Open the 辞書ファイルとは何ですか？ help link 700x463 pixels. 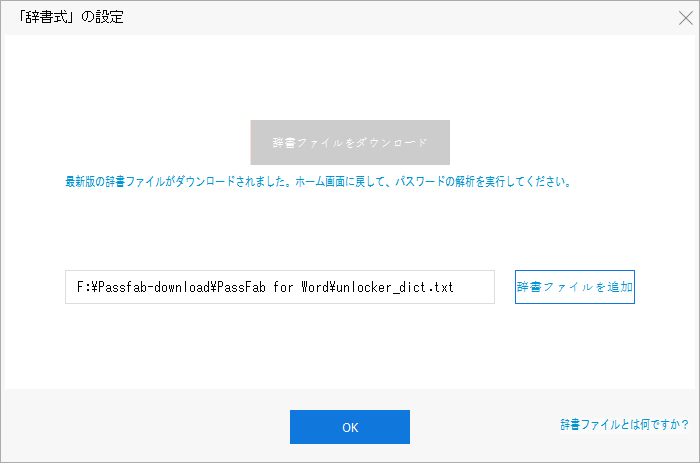pyautogui.click(x=624, y=425)
